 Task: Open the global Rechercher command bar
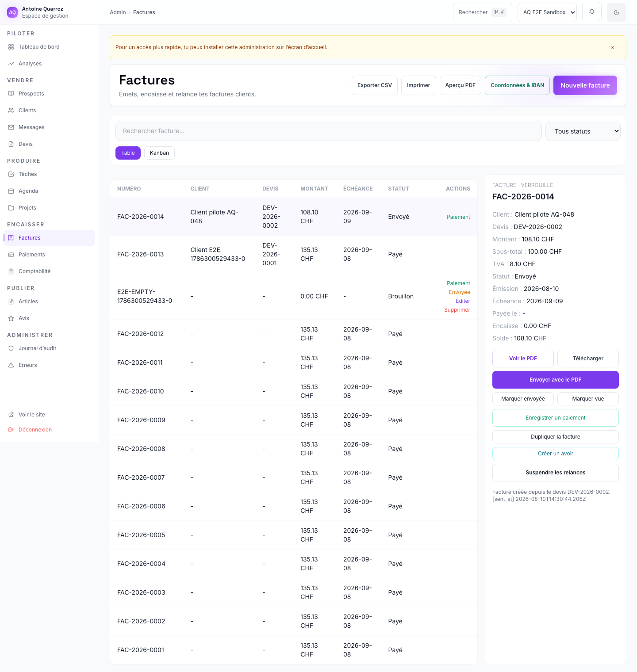483,12
